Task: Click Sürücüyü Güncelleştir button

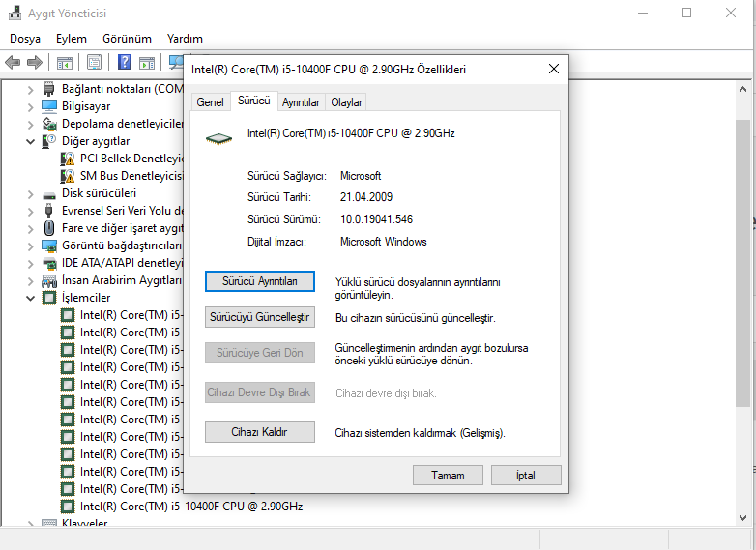Action: (x=260, y=317)
